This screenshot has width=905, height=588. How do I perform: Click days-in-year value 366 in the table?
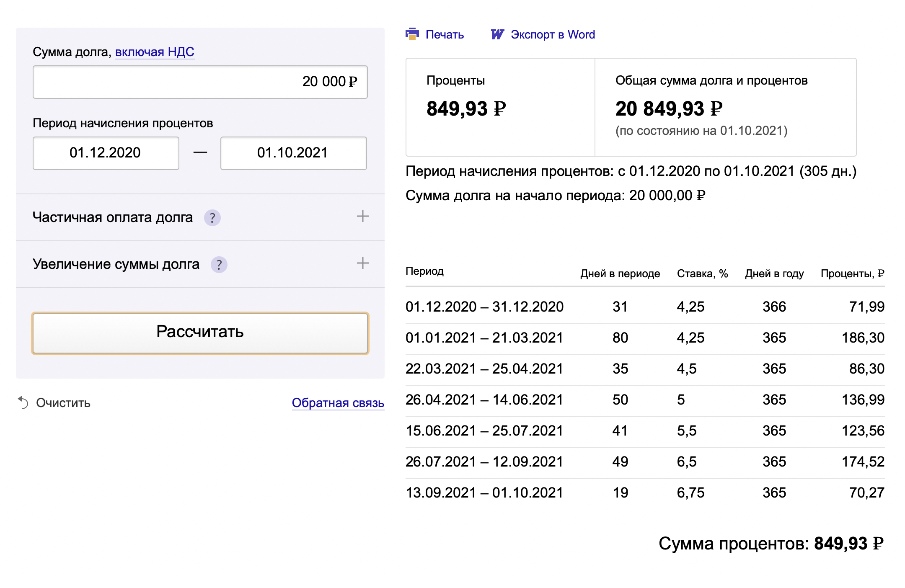point(774,307)
